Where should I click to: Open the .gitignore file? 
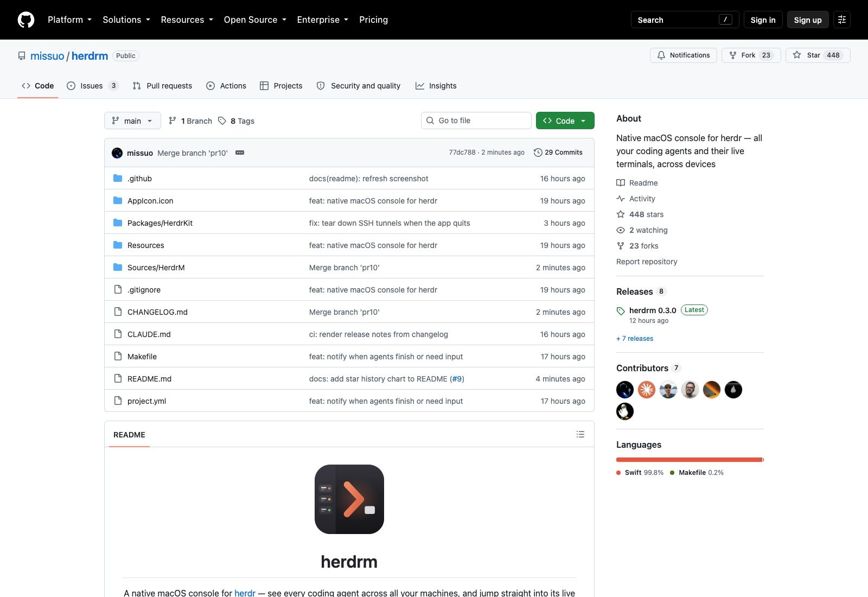coord(144,290)
